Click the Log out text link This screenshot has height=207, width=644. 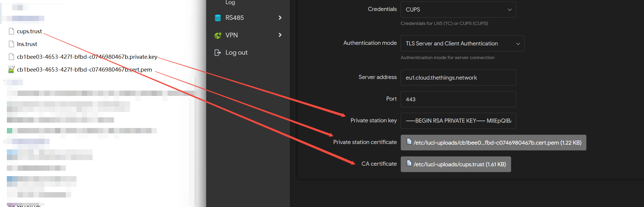coord(236,53)
